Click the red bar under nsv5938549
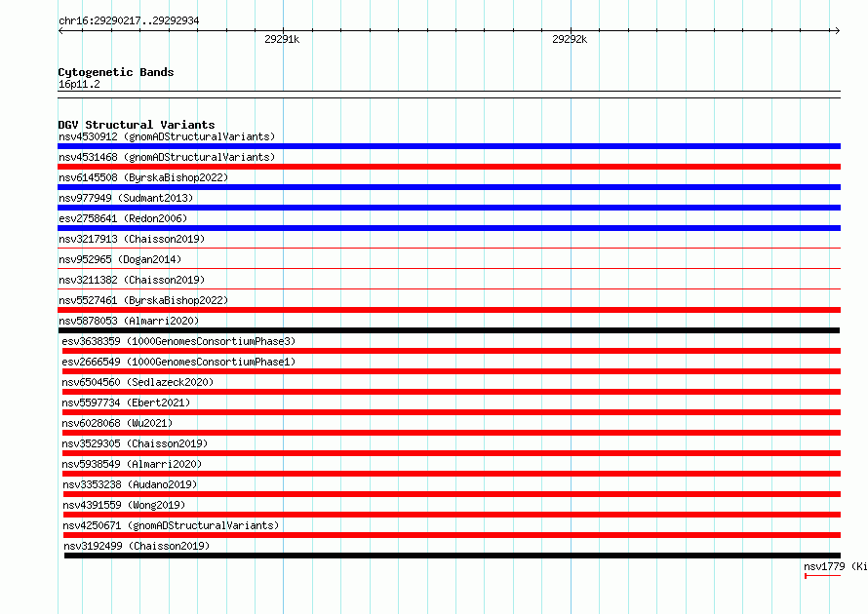This screenshot has width=868, height=614. coord(452,474)
